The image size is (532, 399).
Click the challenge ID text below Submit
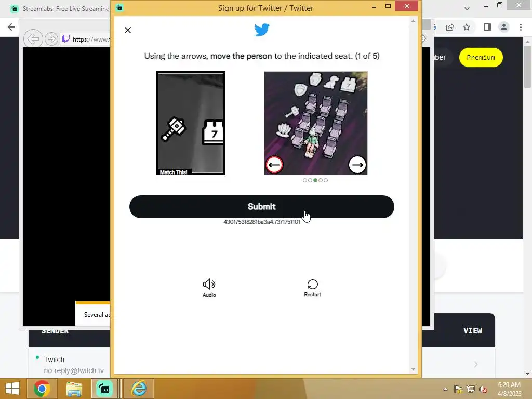click(262, 222)
